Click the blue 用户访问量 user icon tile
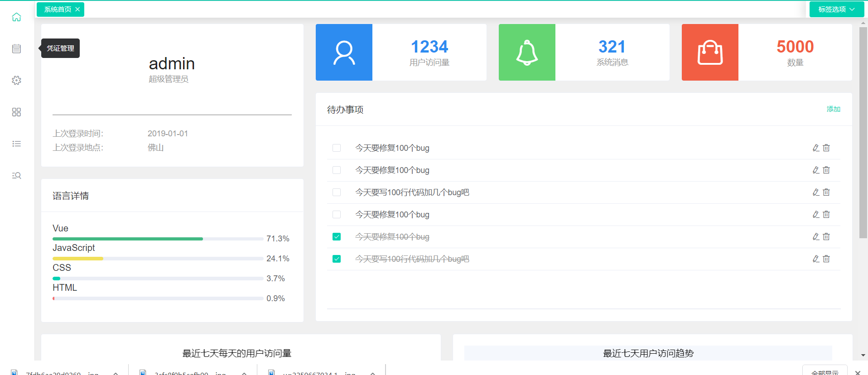868x375 pixels. pos(344,53)
